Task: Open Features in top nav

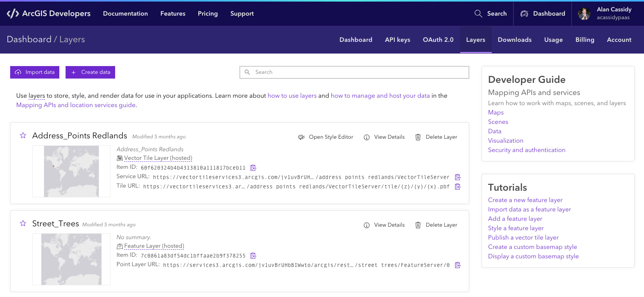Action: (173, 13)
